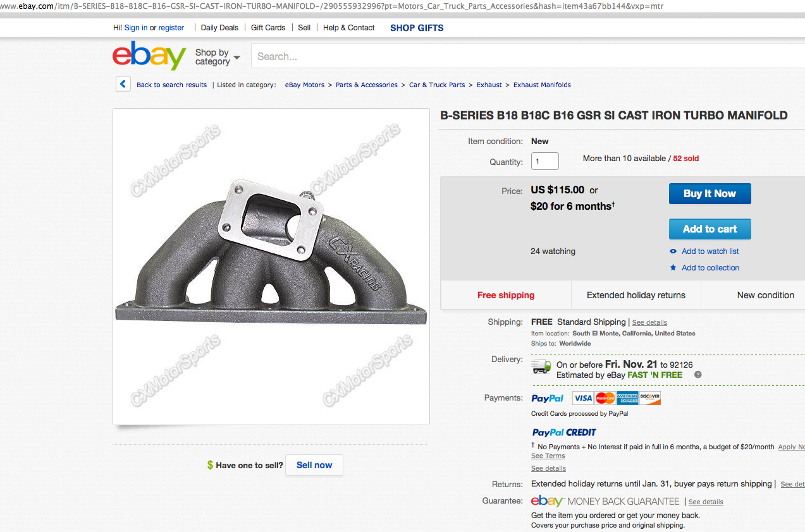The height and width of the screenshot is (532, 805).
Task: Click the eBay logo
Action: tap(149, 56)
